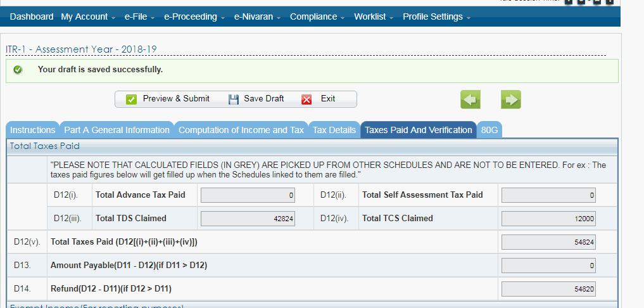The image size is (644, 308).
Task: Expand the e-File menu
Action: pos(140,17)
